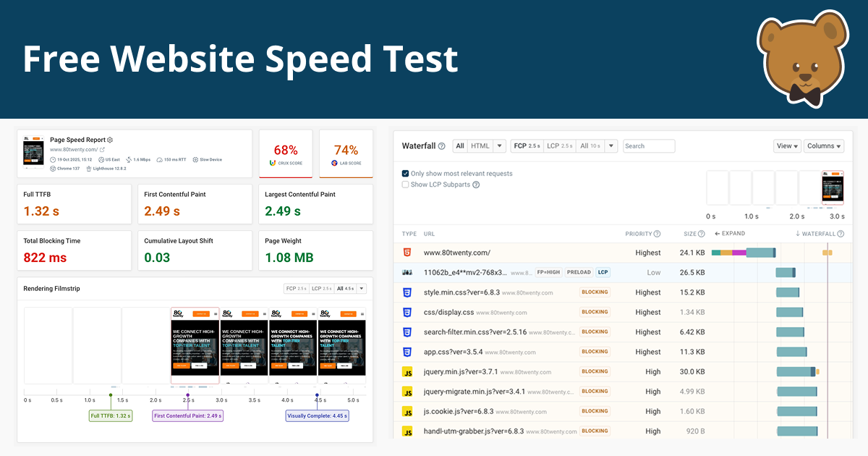This screenshot has height=456, width=868.
Task: Select the HTML filter in Waterfall
Action: coord(480,146)
